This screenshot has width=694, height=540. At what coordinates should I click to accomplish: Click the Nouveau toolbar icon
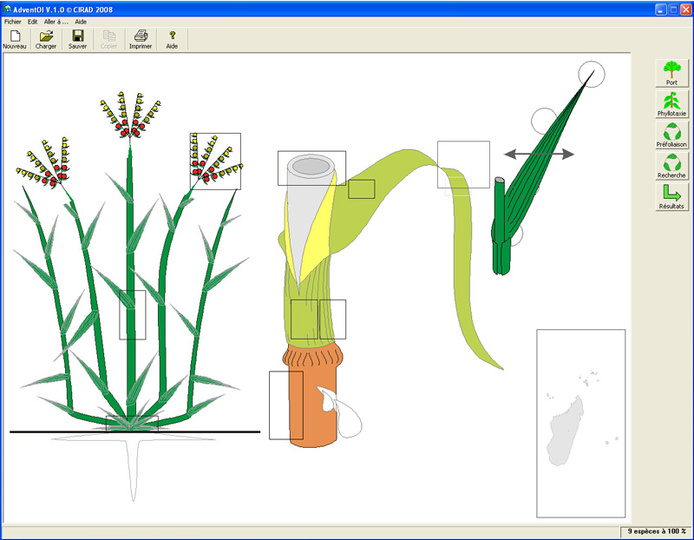[15, 39]
